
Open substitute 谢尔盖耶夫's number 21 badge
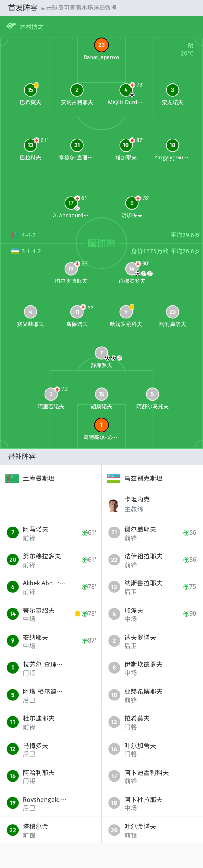[114, 532]
